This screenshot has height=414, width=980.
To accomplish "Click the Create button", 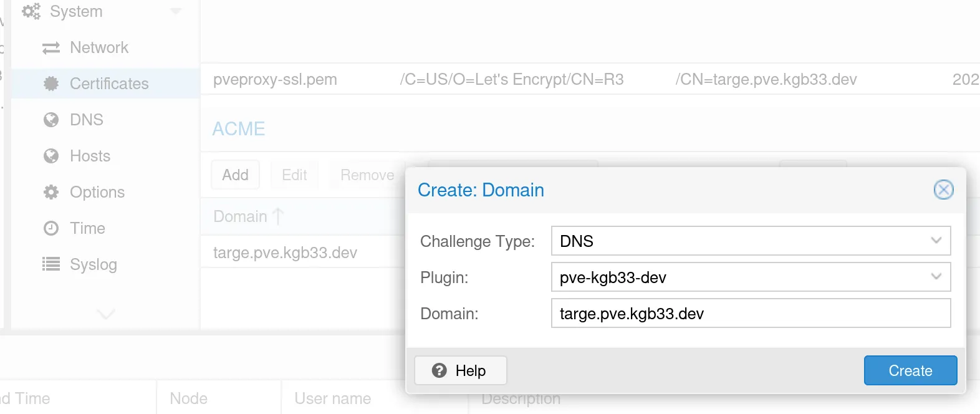I will click(x=910, y=370).
